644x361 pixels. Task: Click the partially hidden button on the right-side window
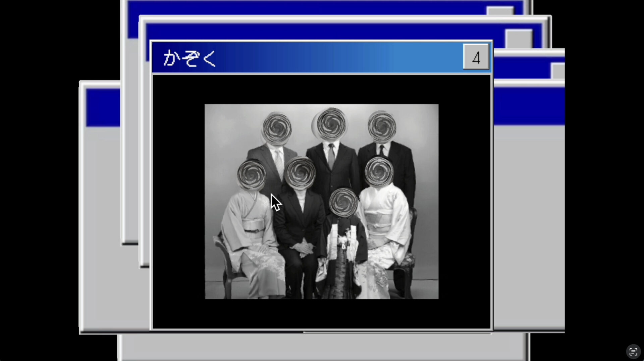[558, 71]
